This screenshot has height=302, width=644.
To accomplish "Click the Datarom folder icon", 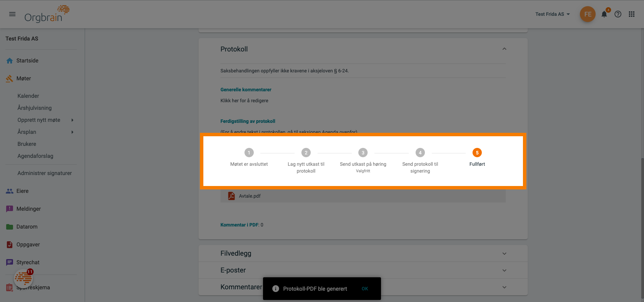I will click(x=10, y=227).
